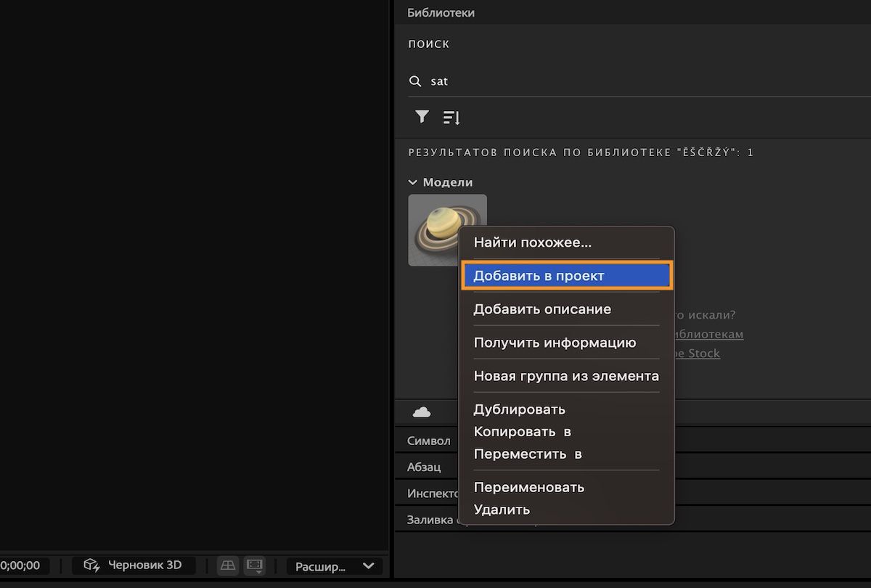871x588 pixels.
Task: Toggle the 3D ground plane icon
Action: (x=228, y=565)
